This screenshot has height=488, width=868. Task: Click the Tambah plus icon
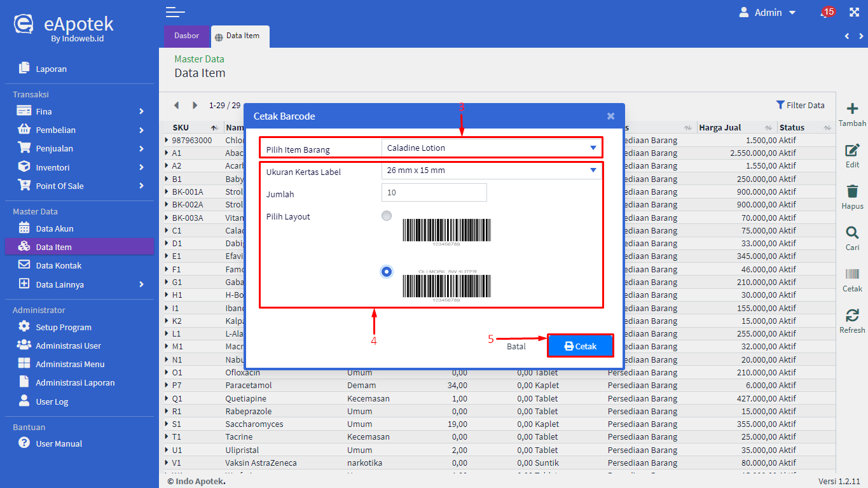click(x=852, y=109)
